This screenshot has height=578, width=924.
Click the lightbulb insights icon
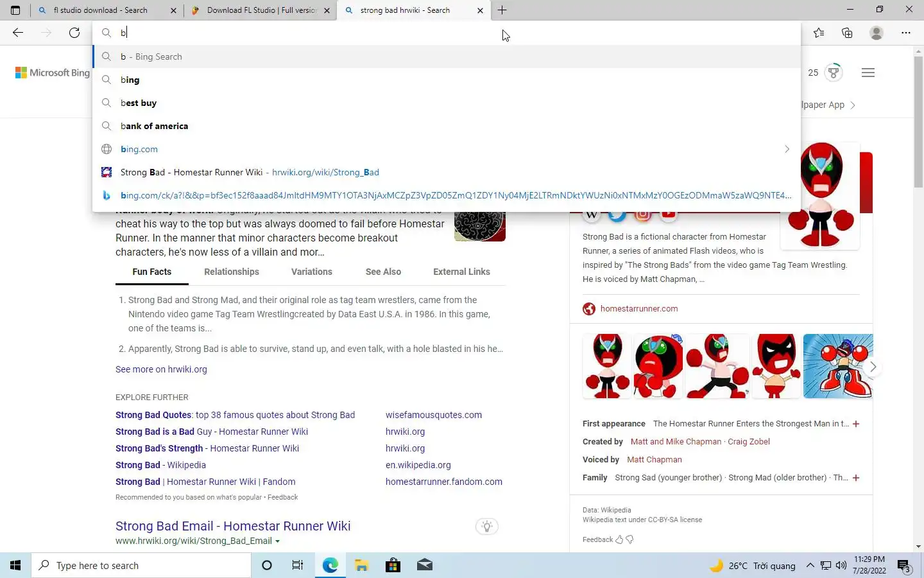tap(487, 527)
